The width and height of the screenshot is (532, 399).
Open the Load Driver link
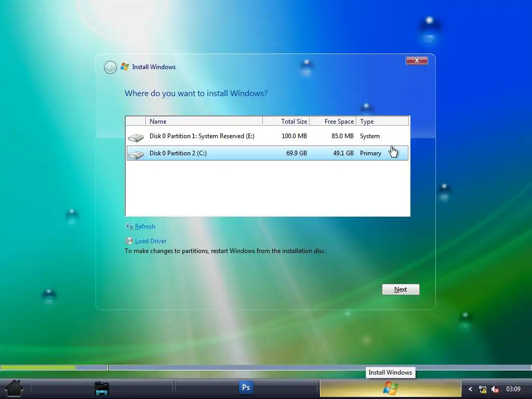pos(151,241)
